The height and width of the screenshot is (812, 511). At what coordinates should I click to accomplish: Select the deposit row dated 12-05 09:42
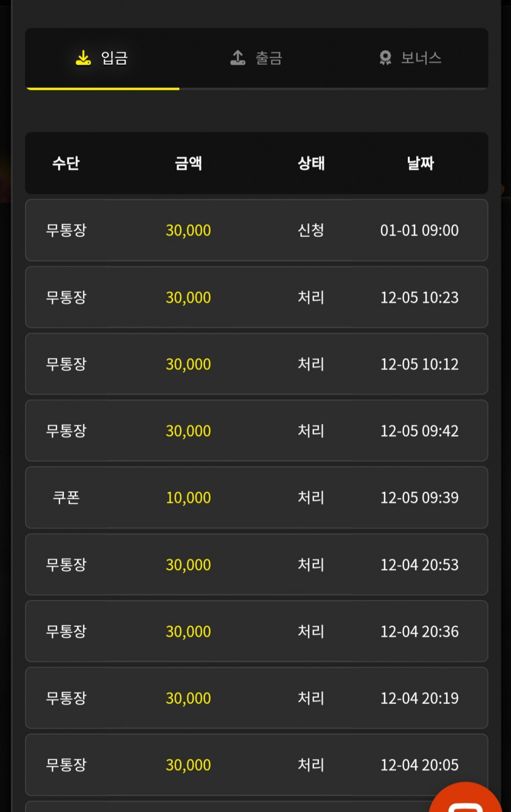click(257, 431)
